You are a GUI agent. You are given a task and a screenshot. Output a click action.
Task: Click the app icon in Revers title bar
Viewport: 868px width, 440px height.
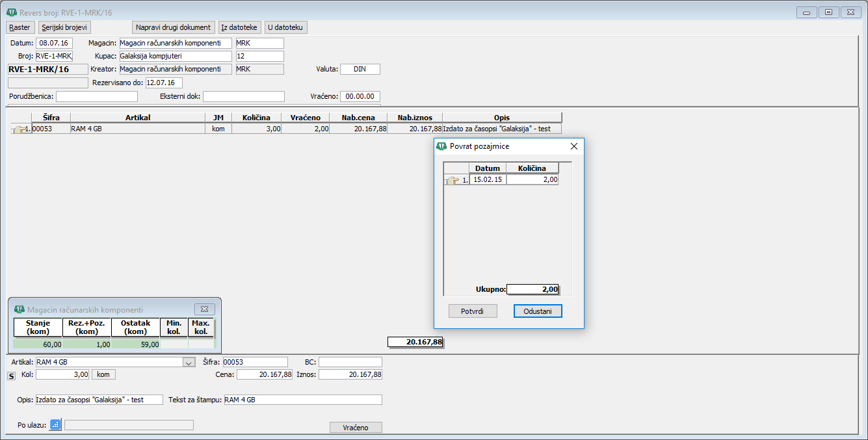pyautogui.click(x=11, y=12)
